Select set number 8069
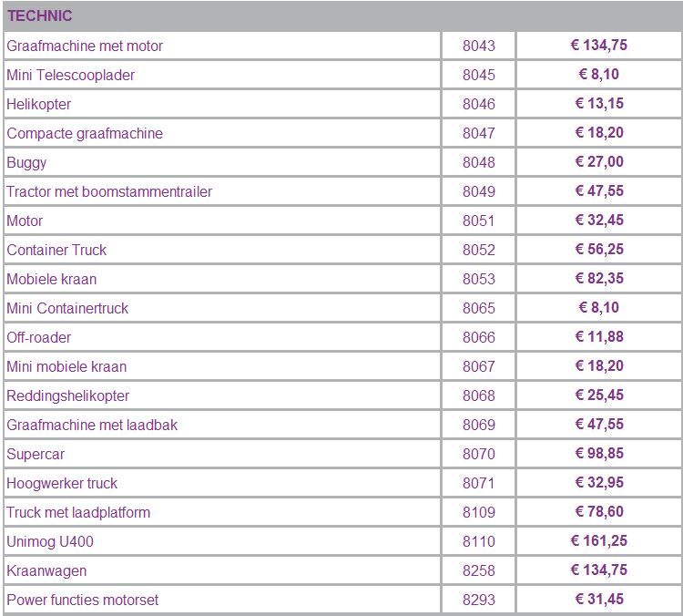Viewport: 683px width, 616px height. (x=479, y=426)
